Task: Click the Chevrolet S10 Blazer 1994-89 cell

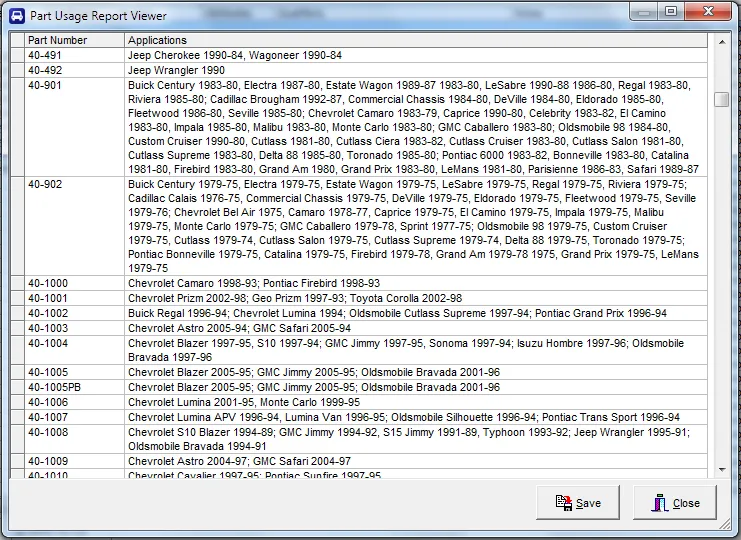Action: (416, 439)
